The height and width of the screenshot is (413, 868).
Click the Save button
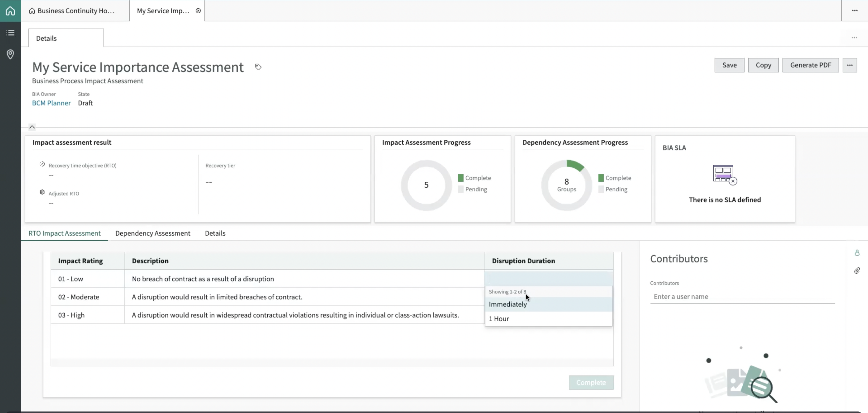(730, 65)
